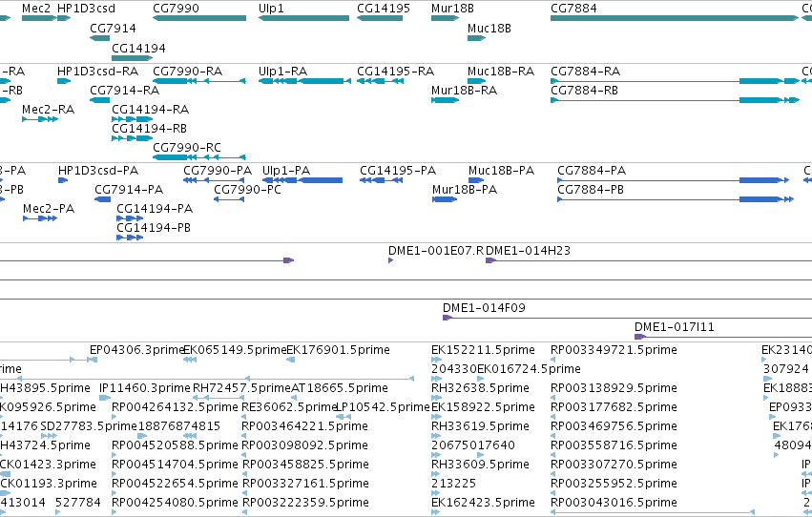
Task: Click the CG14195-PA protein label
Action: tap(398, 170)
